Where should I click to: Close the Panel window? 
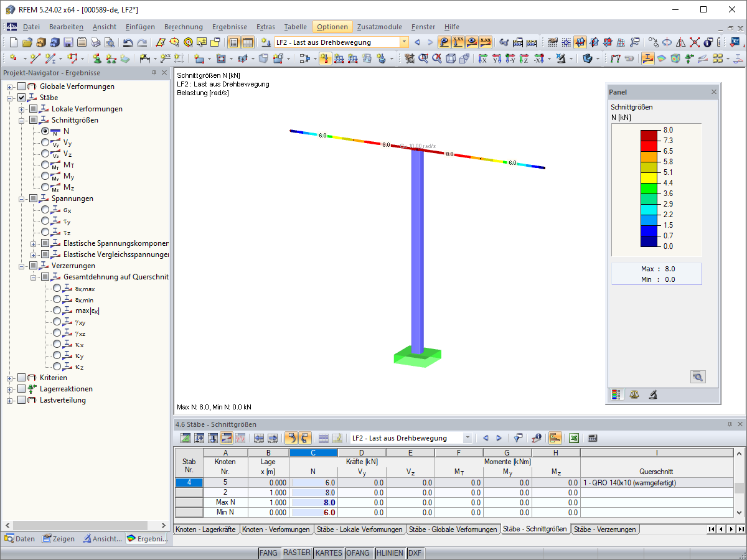(x=714, y=92)
